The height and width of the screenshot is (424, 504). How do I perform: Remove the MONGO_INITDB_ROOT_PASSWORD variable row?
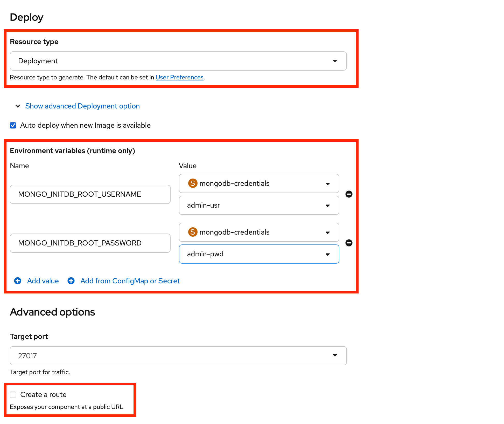click(x=349, y=243)
